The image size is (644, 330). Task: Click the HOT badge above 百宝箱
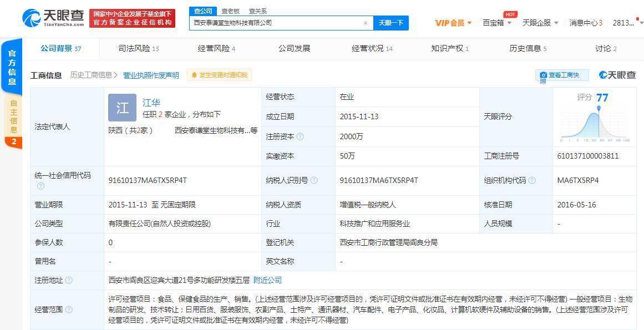pos(510,14)
